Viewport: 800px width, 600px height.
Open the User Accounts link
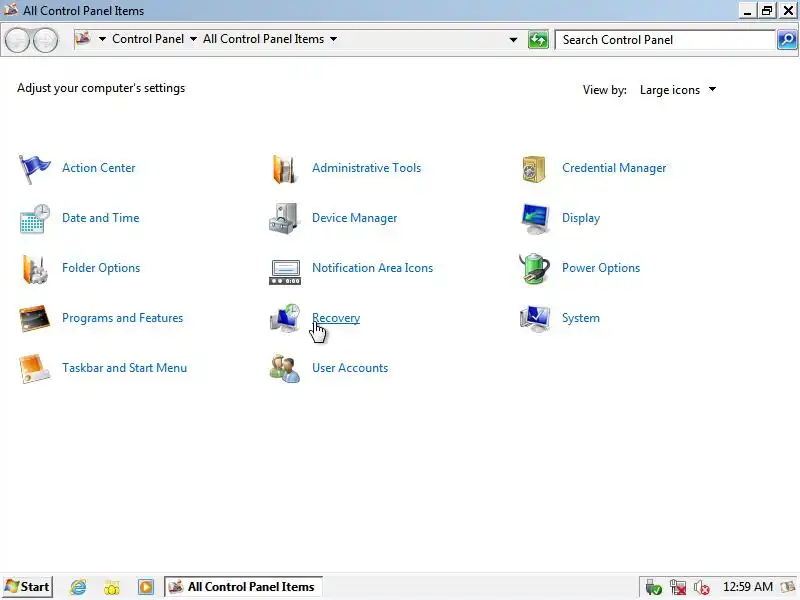350,368
